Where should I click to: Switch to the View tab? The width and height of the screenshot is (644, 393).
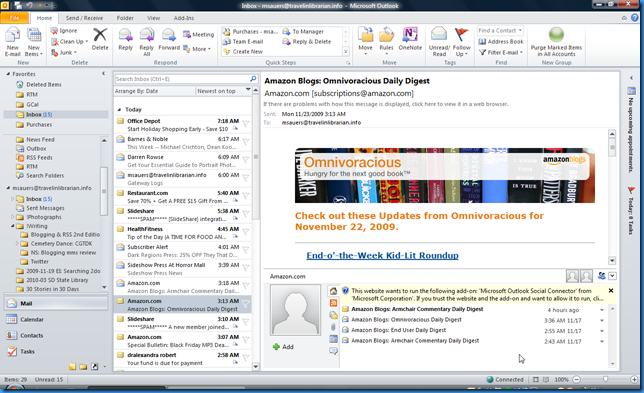tap(154, 18)
